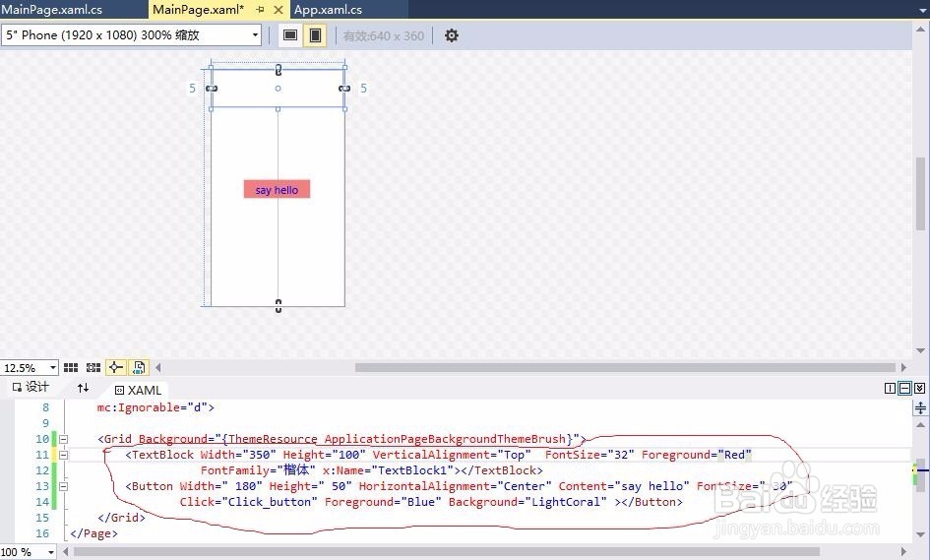Open the App.xaml.cs tab
Screen dimensions: 930x560
pos(328,10)
